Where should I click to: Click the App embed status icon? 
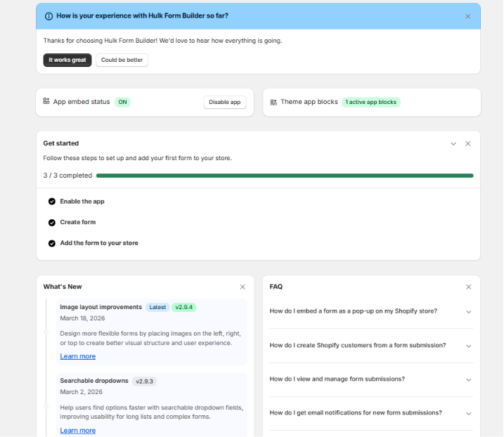(x=46, y=101)
